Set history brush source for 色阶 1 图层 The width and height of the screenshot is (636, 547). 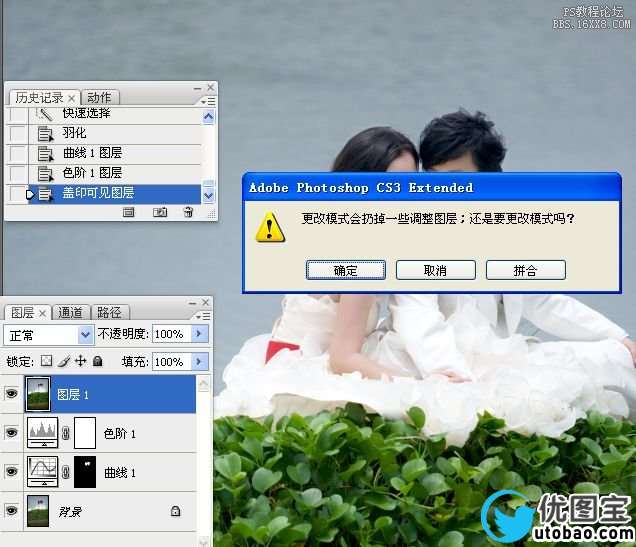point(17,174)
